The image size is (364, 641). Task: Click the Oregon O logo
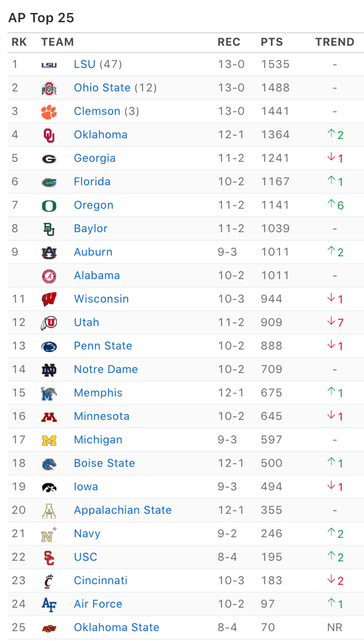[49, 205]
